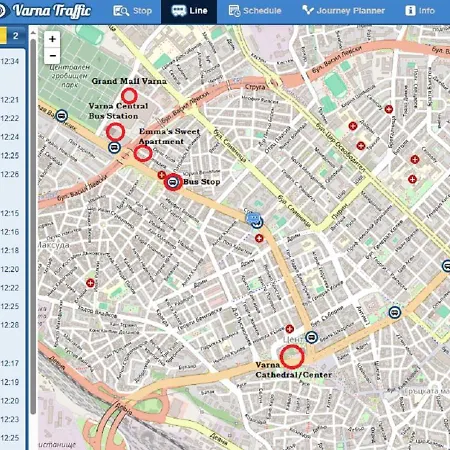Select the bus stop icon on the lower right boulevard
This screenshot has height=450, width=450.
tap(395, 313)
